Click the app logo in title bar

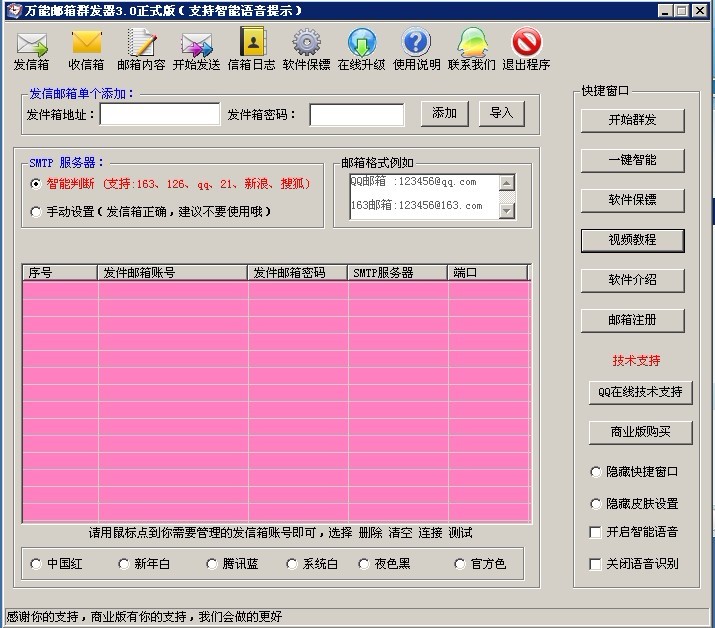click(15, 10)
